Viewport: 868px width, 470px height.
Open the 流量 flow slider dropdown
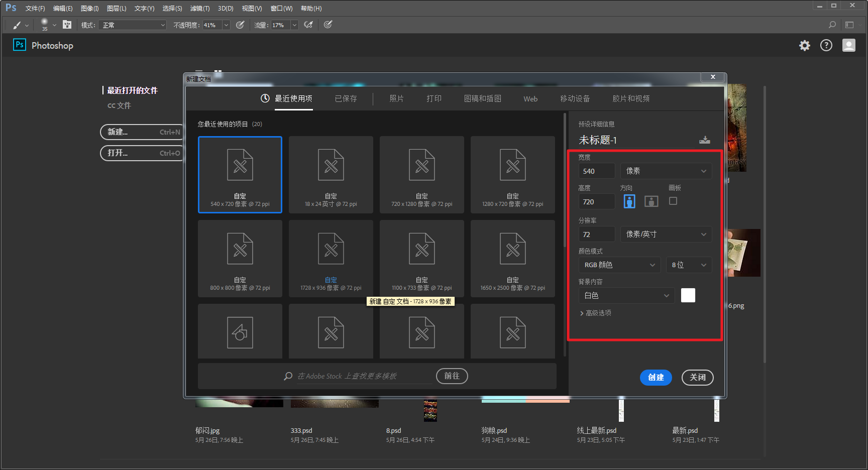tap(295, 25)
